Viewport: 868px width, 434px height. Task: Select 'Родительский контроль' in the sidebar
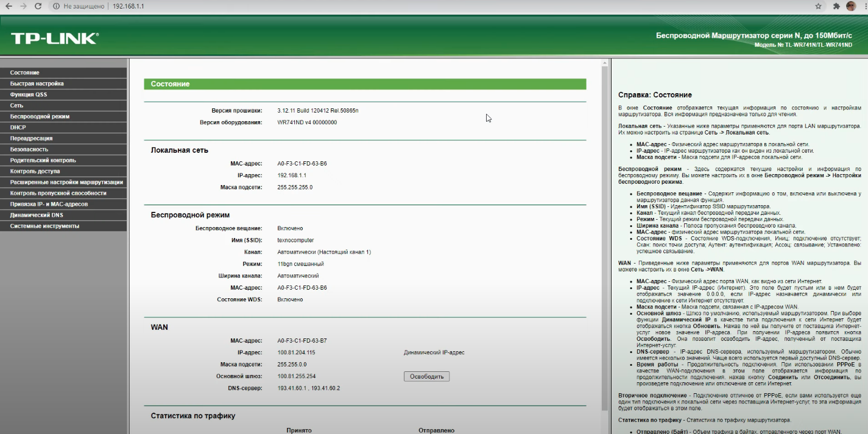(43, 160)
